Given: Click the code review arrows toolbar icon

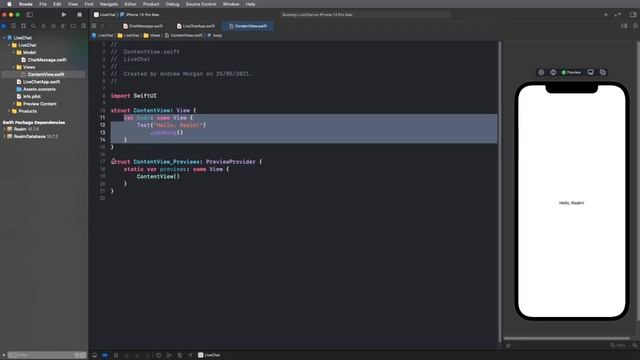Looking at the screenshot, I should coord(618,14).
